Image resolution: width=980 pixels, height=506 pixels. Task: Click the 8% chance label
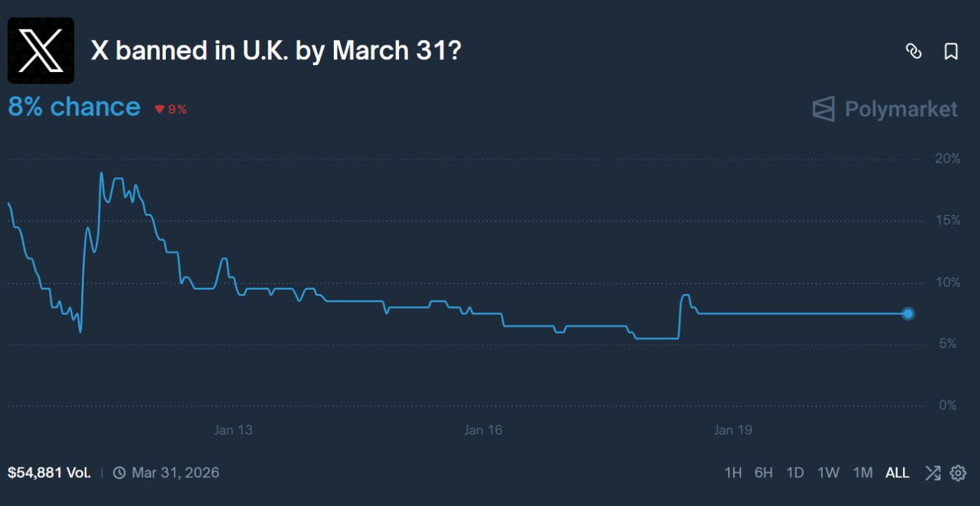74,107
